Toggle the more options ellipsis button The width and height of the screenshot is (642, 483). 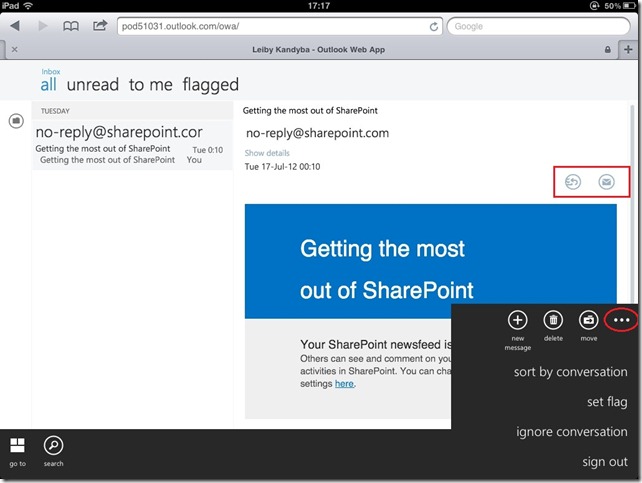point(621,320)
